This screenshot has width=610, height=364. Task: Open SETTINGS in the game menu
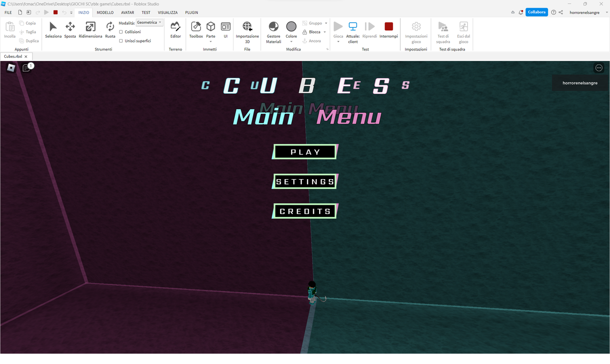(x=305, y=182)
